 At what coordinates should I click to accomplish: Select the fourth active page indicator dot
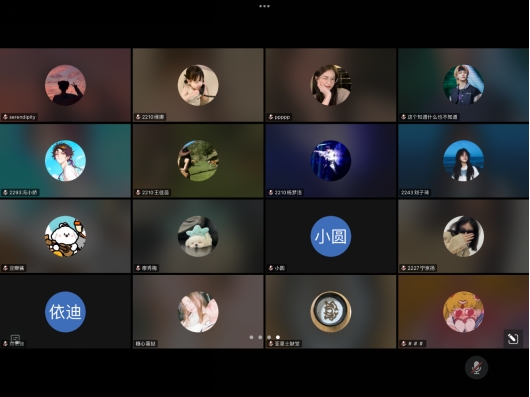(x=278, y=337)
